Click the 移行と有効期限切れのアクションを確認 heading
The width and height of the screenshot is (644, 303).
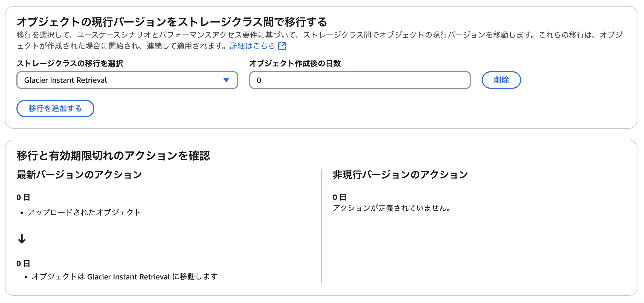(x=113, y=156)
